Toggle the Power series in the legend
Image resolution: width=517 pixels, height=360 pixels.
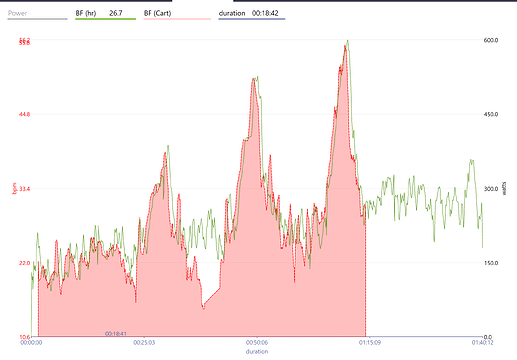[x=17, y=13]
